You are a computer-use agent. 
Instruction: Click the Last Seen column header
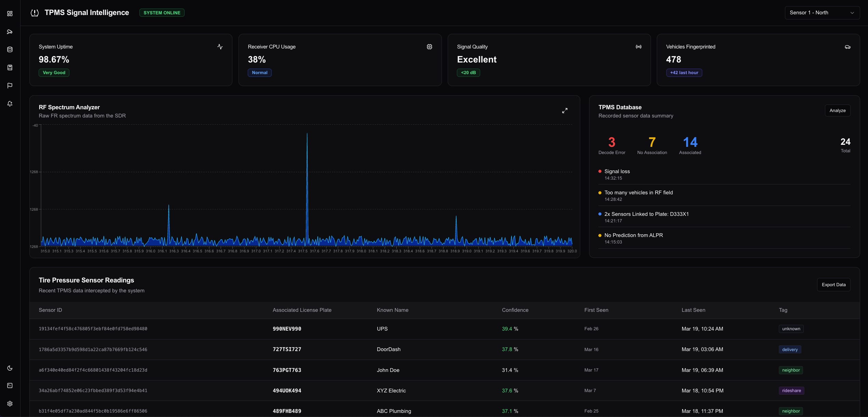pos(693,310)
